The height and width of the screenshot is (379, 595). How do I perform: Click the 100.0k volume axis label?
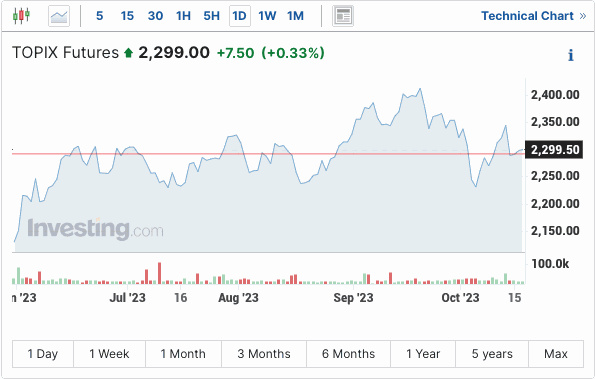[550, 264]
